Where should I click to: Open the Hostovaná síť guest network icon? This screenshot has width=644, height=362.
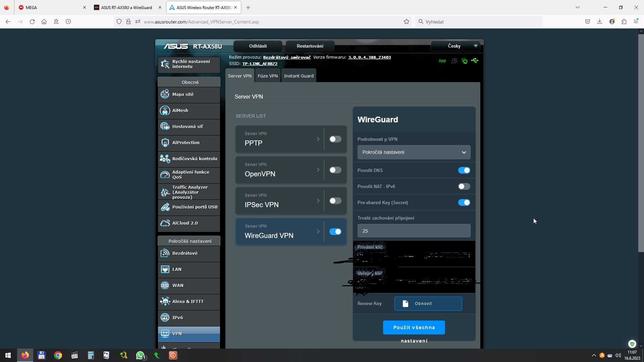(x=165, y=126)
